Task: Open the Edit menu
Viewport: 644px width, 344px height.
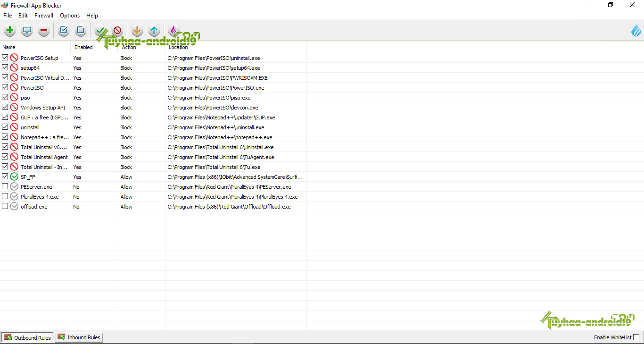Action: click(23, 16)
